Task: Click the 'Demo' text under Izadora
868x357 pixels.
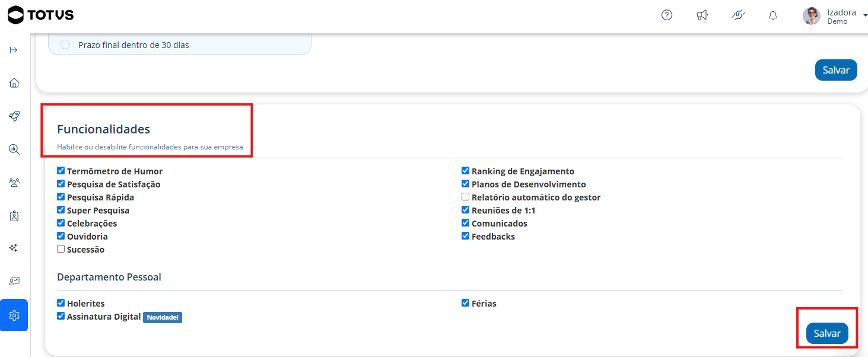Action: (x=837, y=21)
